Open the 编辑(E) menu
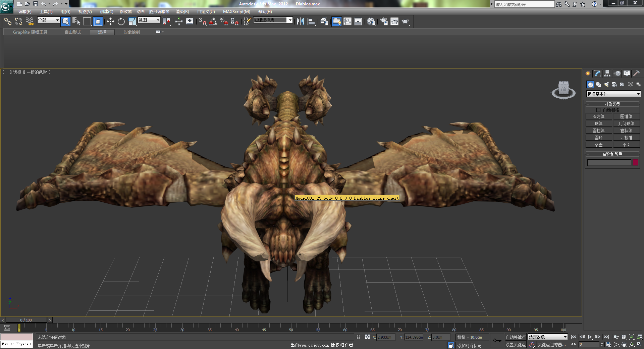This screenshot has width=644, height=349. [x=25, y=12]
